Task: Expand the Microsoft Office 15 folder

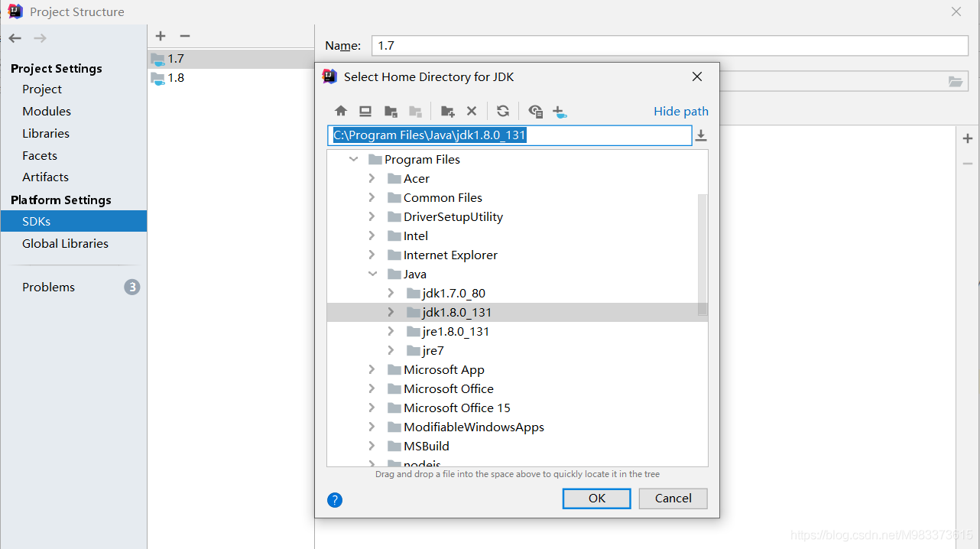Action: (372, 408)
